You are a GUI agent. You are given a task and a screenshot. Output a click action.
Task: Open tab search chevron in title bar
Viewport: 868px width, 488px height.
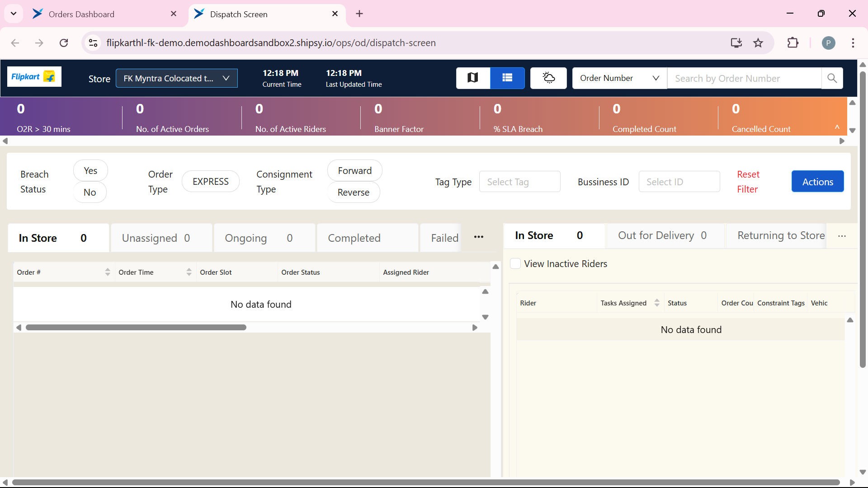[14, 14]
